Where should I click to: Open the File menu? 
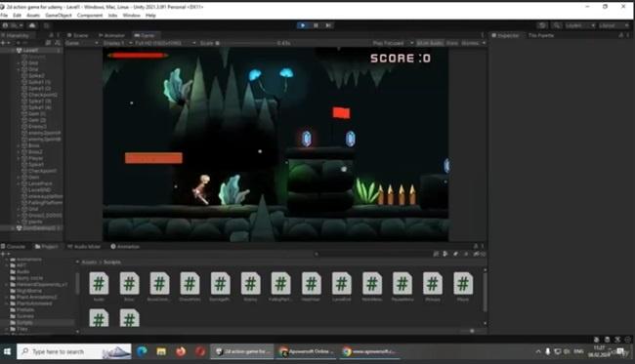coord(4,16)
